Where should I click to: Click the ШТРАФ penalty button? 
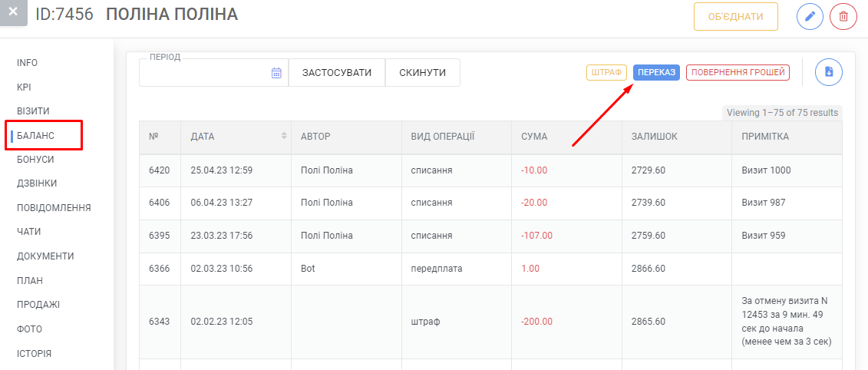pyautogui.click(x=606, y=73)
